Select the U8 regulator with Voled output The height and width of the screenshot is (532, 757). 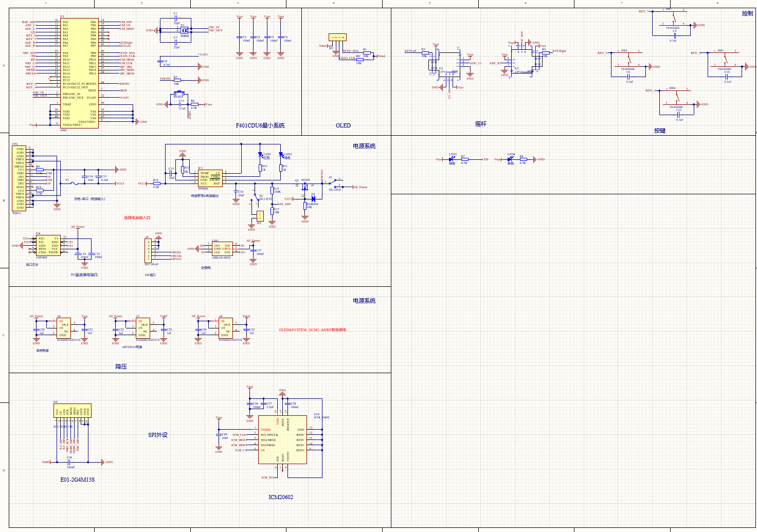(x=226, y=328)
